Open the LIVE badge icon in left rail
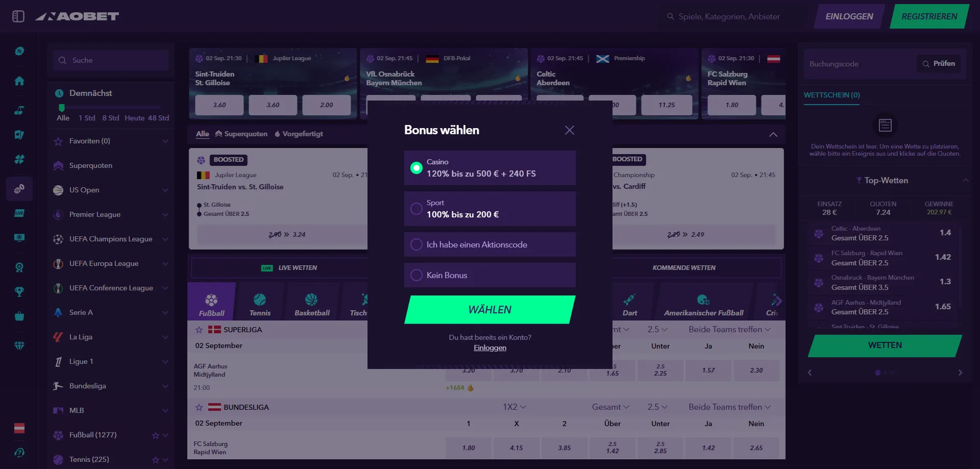Image resolution: width=980 pixels, height=469 pixels. (x=19, y=213)
